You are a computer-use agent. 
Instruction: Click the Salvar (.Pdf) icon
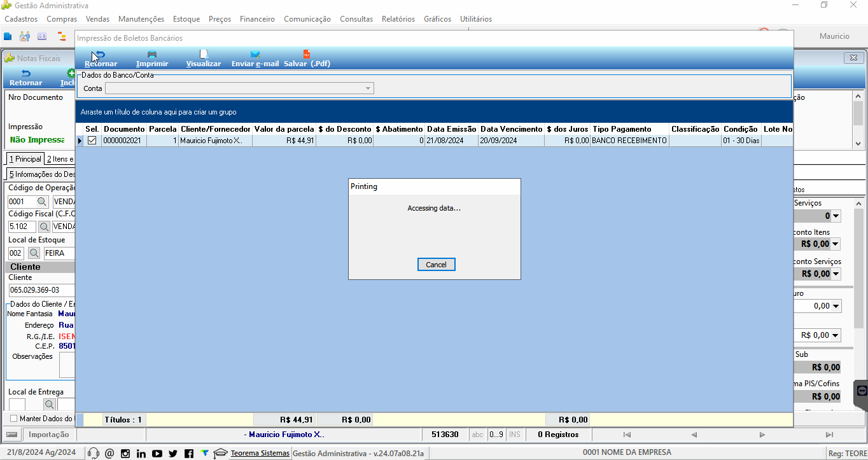point(307,55)
